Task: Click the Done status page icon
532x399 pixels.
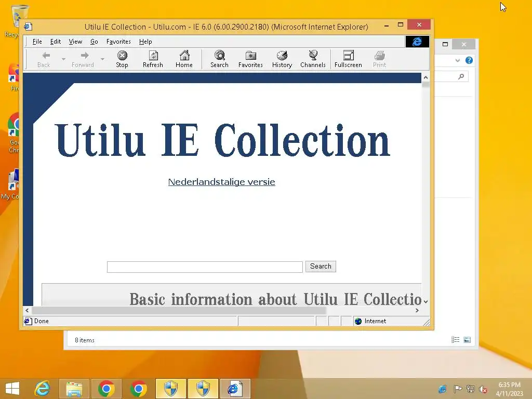Action: [x=28, y=321]
